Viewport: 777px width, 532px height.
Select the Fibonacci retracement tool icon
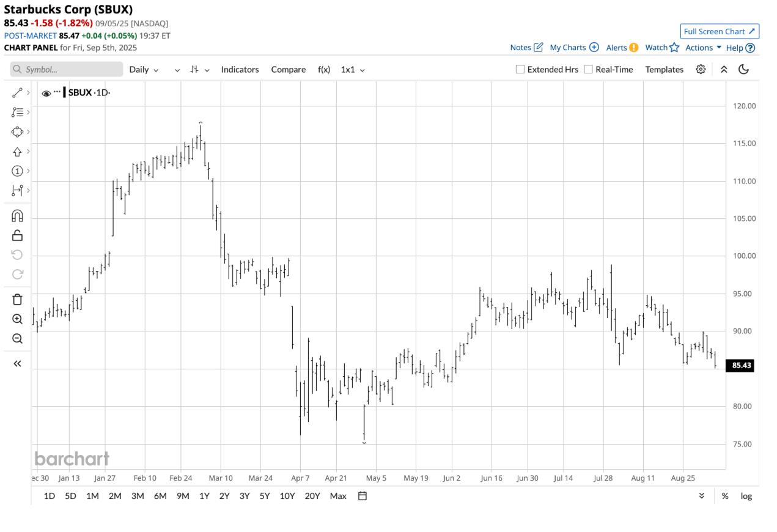pos(17,113)
